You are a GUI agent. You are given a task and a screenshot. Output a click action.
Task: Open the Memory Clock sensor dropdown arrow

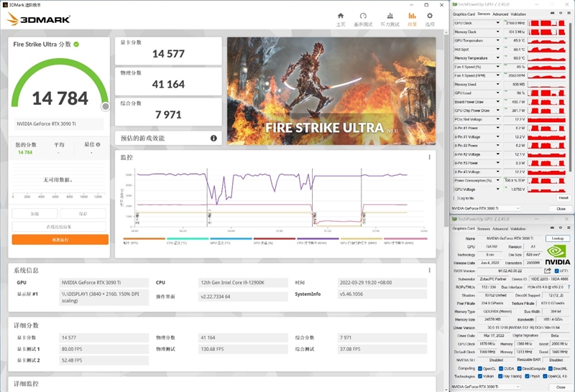coord(497,32)
